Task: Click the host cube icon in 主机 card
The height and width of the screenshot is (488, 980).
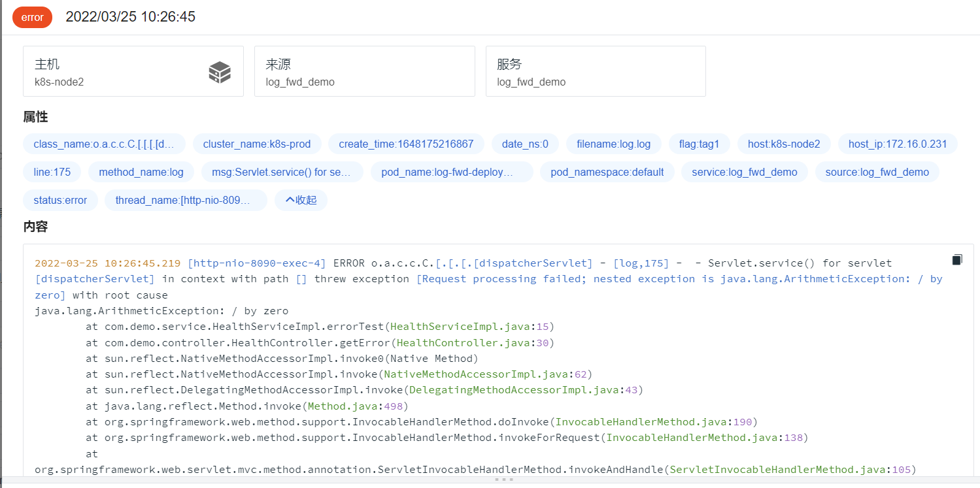Action: point(220,72)
